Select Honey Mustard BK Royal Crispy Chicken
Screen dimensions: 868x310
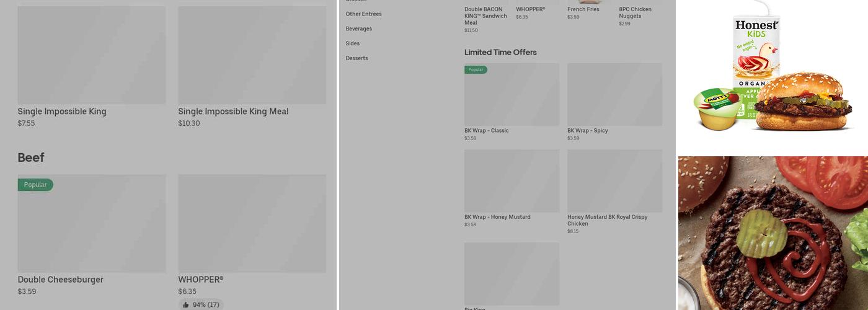[x=607, y=220]
